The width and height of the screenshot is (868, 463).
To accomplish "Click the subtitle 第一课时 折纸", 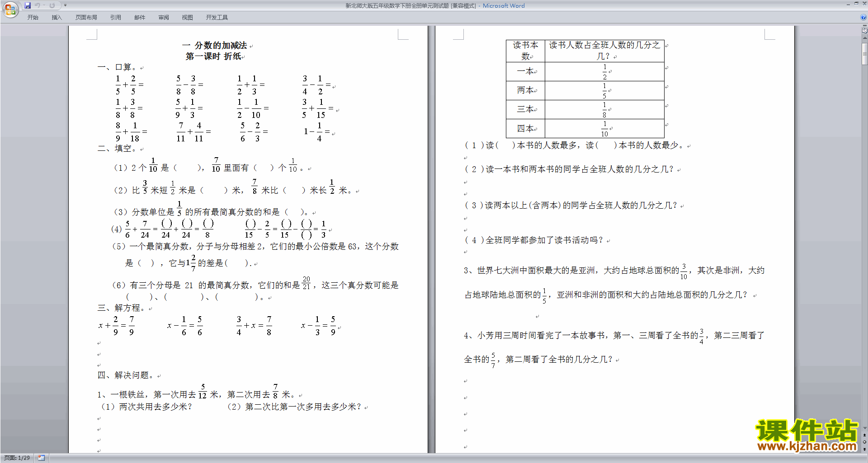I will coord(213,56).
